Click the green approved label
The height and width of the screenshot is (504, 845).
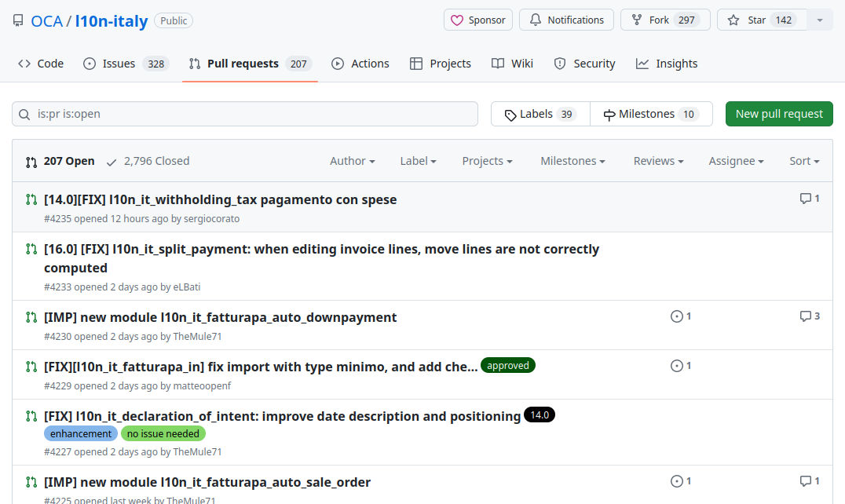[x=507, y=366]
